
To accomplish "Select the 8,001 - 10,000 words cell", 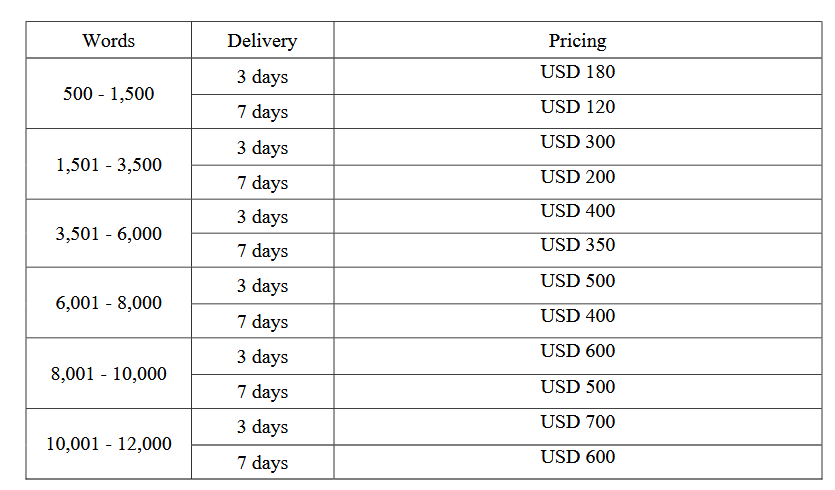I will 109,374.
